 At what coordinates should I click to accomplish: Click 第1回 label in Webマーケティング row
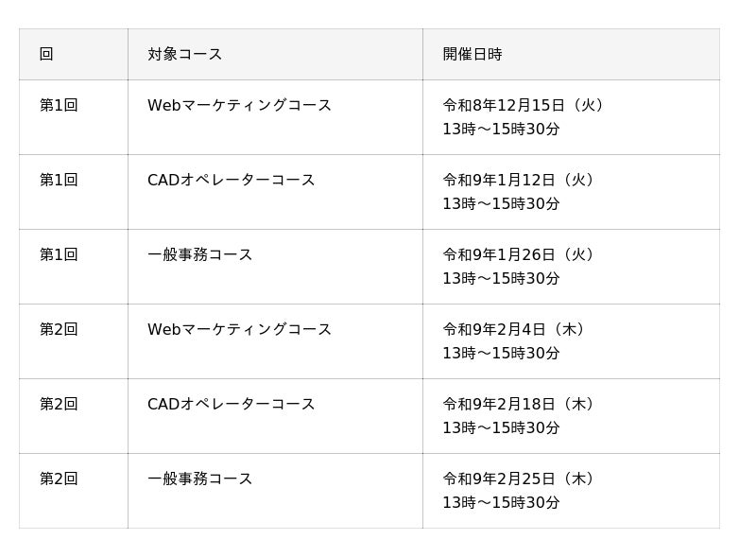(x=59, y=105)
